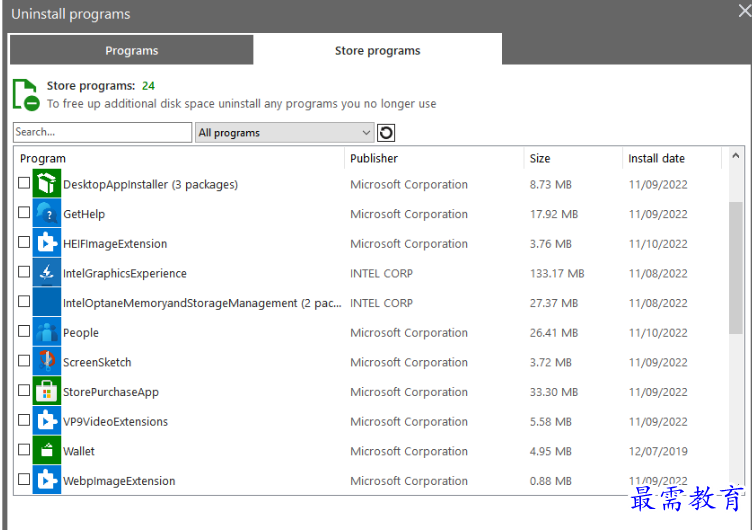The height and width of the screenshot is (530, 752).
Task: Click the Wallet green icon
Action: (47, 450)
